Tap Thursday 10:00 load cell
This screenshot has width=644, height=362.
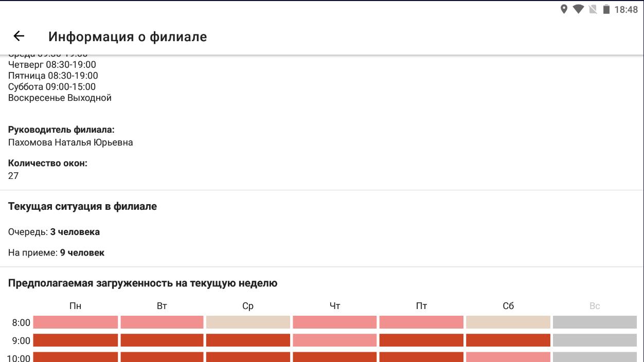(x=335, y=357)
